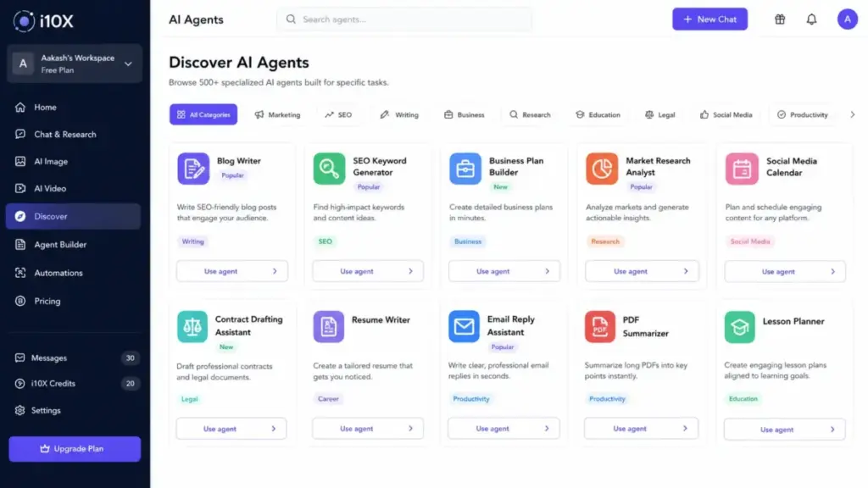
Task: Click the Productivity tag on PDF Summarizer
Action: [x=607, y=398]
